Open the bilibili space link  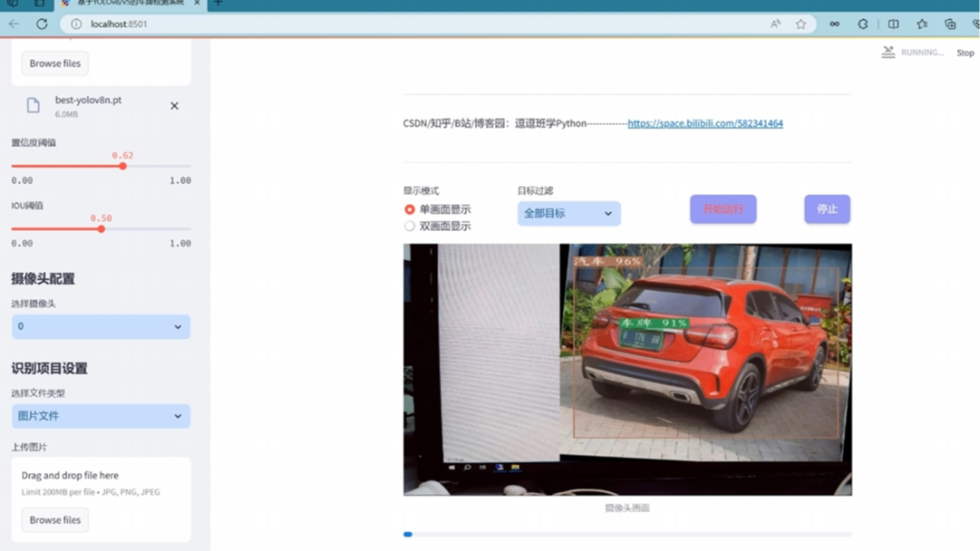(x=705, y=123)
